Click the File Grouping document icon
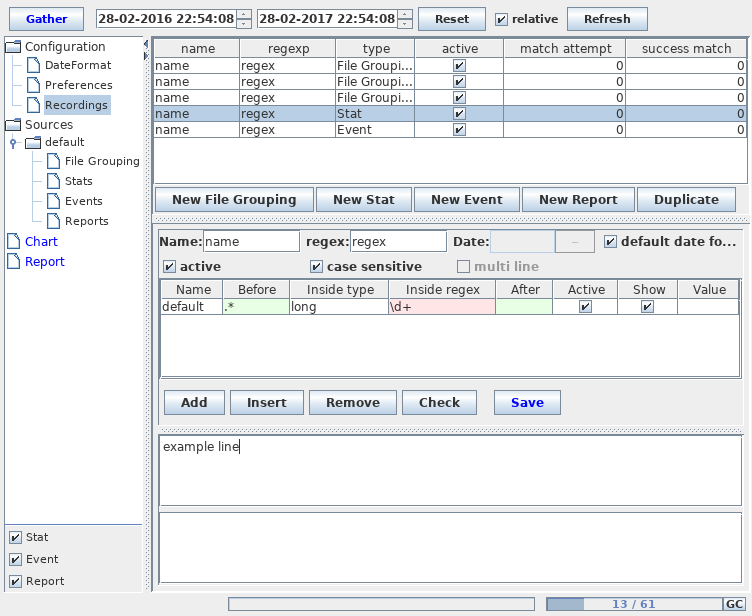The width and height of the screenshot is (752, 616). (x=54, y=161)
